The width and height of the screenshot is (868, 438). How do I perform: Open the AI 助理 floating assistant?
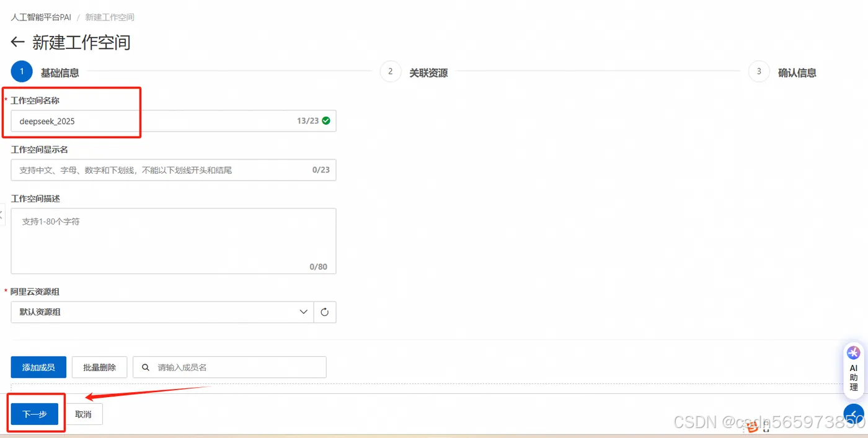point(854,370)
